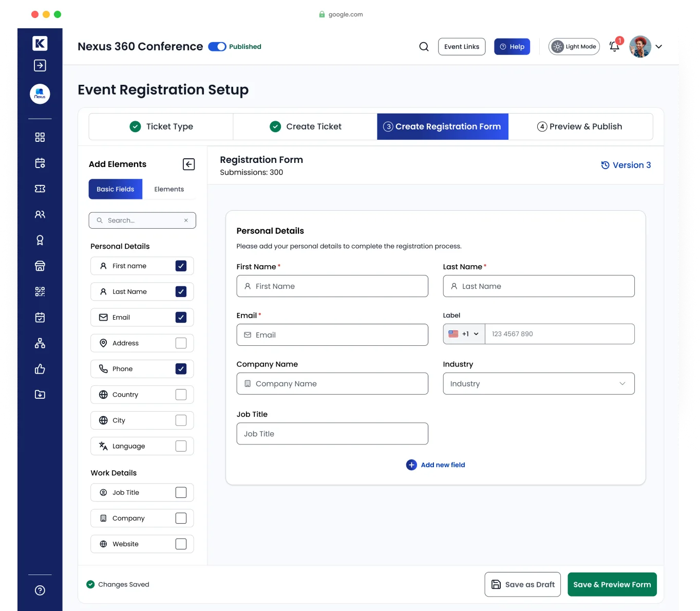Click the Job Title input field
Image resolution: width=700 pixels, height=611 pixels.
332,434
